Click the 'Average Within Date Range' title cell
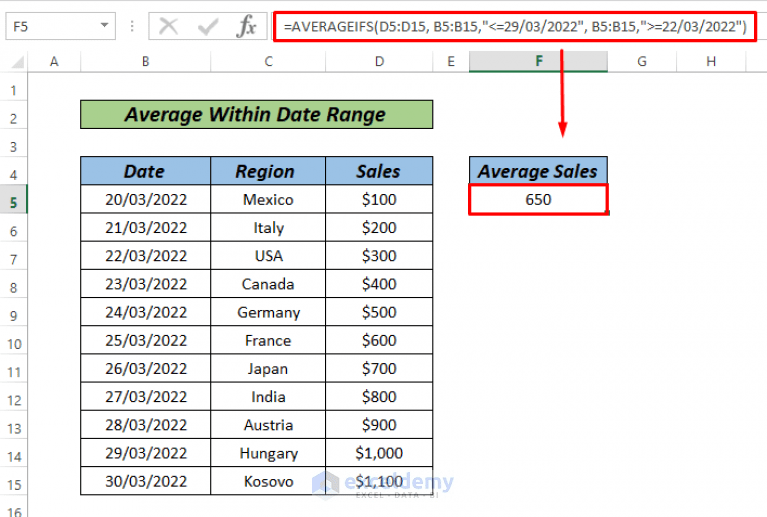This screenshot has height=517, width=767. coord(256,114)
